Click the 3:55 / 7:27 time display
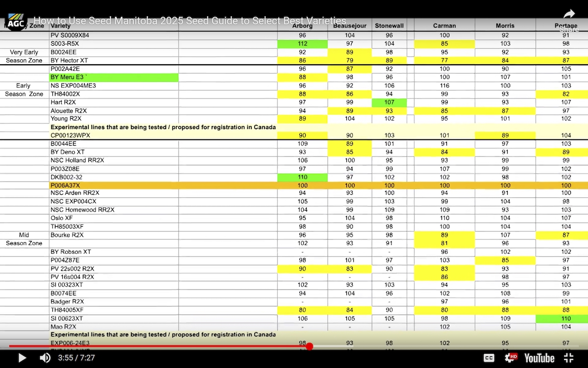 point(76,358)
